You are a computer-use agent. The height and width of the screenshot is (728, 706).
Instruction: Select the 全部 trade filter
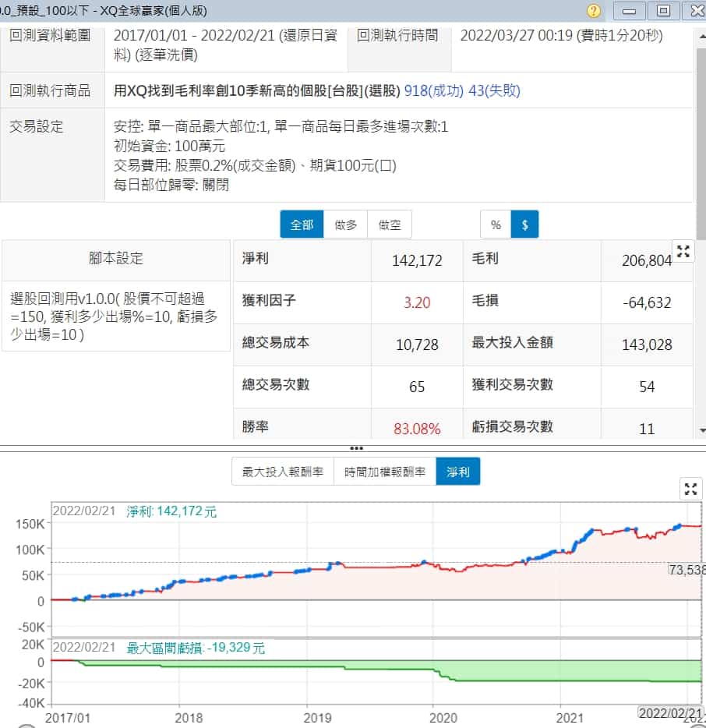302,224
